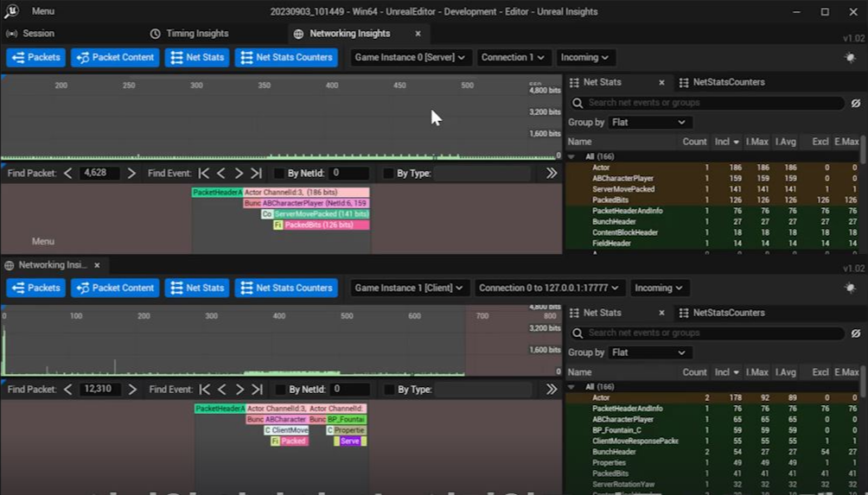Click top panel debug sun icon

pos(851,58)
